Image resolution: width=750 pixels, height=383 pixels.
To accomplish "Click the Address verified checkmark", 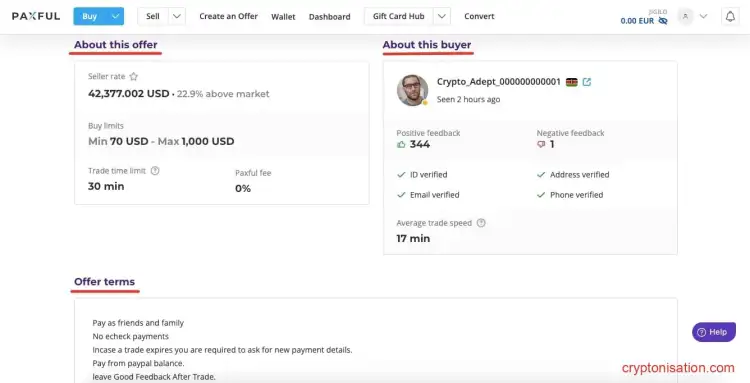I will [x=541, y=175].
